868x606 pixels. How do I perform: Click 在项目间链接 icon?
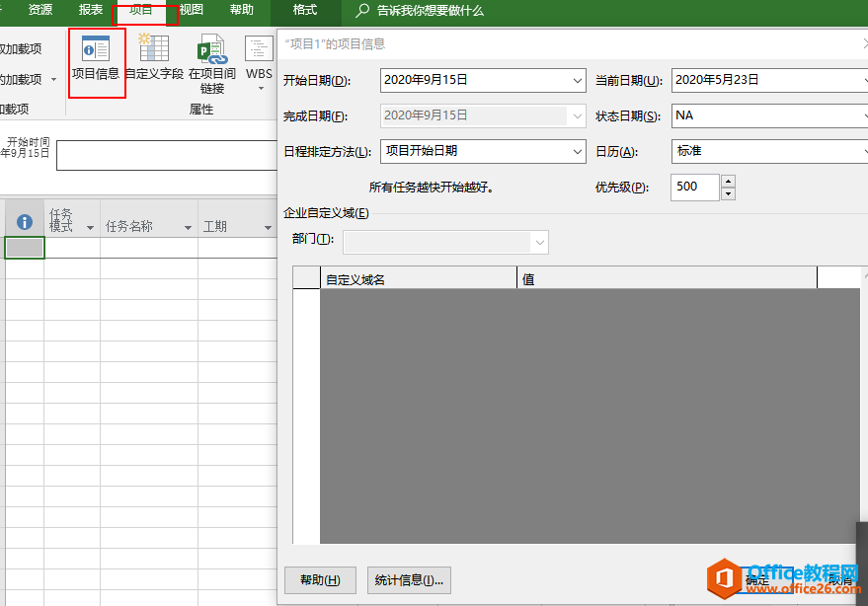[x=212, y=63]
